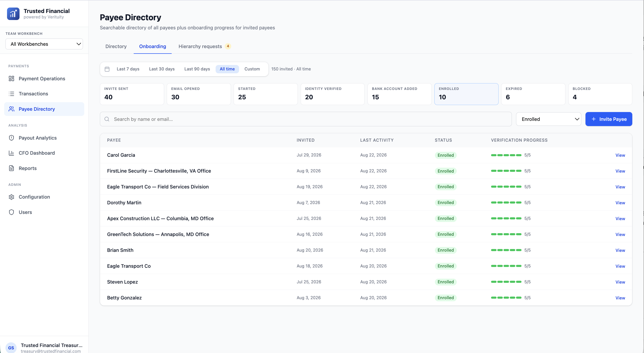The width and height of the screenshot is (644, 353).
Task: View Betty Gonzalez's record
Action: click(620, 298)
